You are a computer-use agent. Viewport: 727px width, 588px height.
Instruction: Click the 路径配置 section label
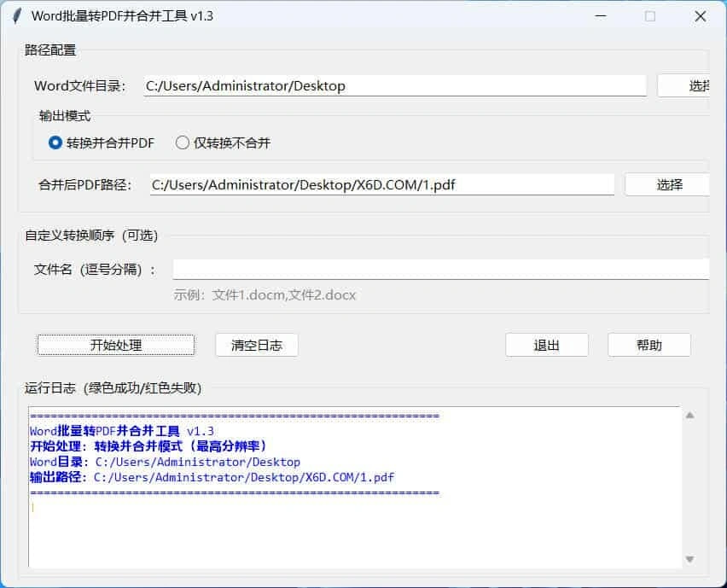click(x=51, y=49)
